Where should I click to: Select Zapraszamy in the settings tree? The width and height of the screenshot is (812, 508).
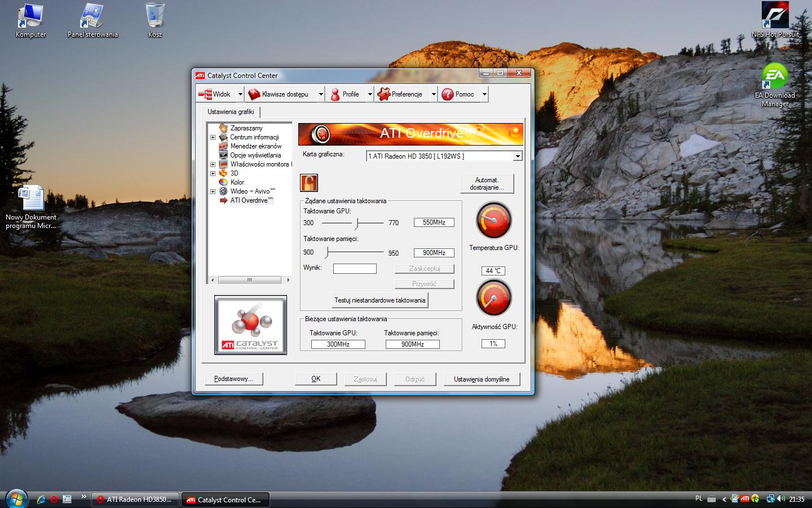click(246, 128)
